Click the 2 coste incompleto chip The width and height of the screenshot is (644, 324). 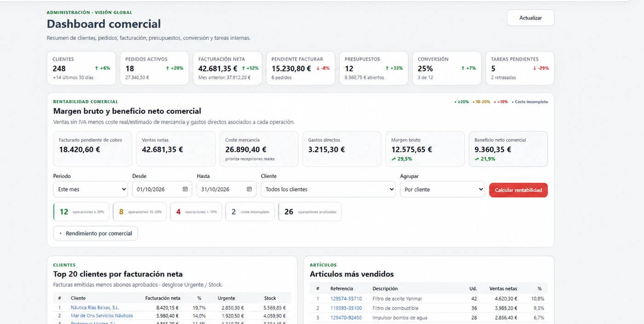click(x=250, y=212)
